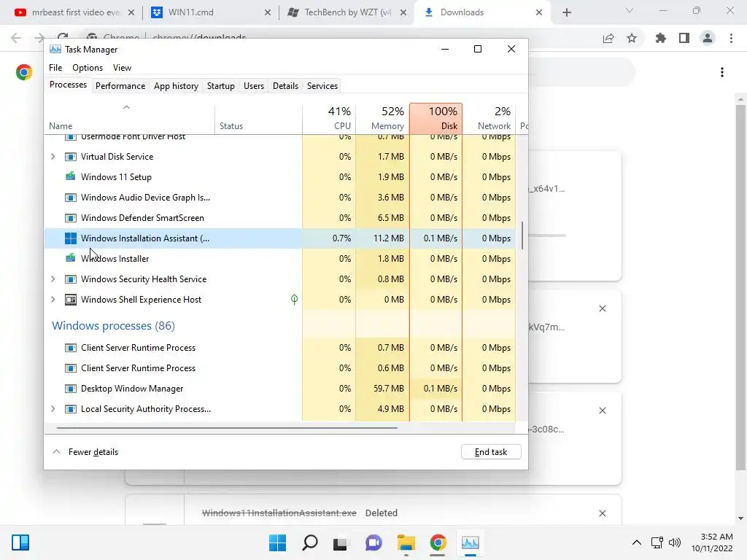This screenshot has height=560, width=747.
Task: Sort processes by Network column
Action: (x=489, y=119)
